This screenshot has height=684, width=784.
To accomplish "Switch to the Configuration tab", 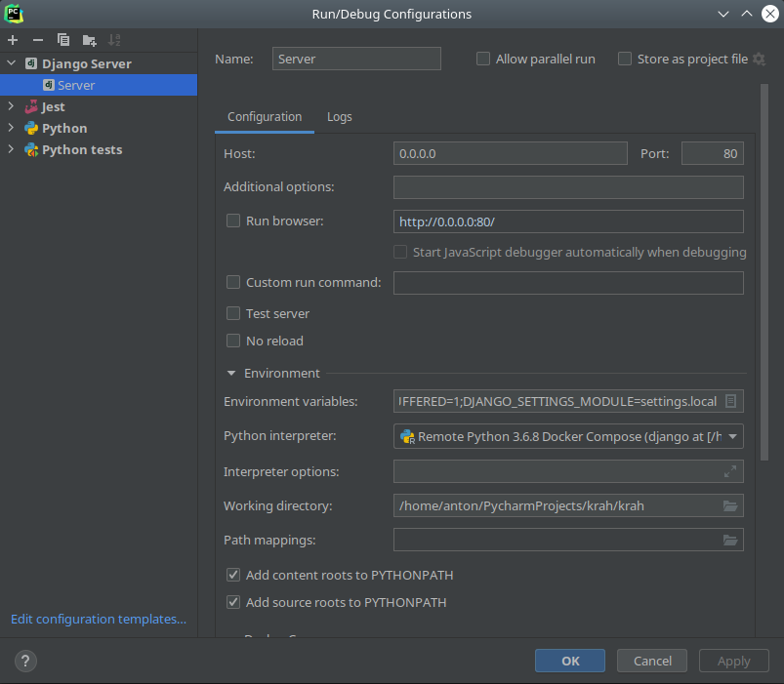I will pyautogui.click(x=265, y=117).
